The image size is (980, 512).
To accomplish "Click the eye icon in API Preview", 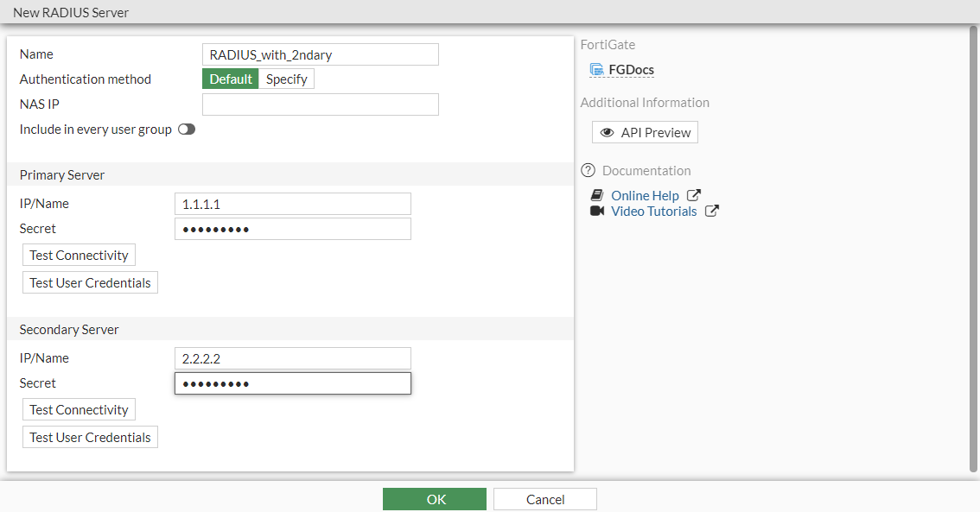I will [607, 133].
